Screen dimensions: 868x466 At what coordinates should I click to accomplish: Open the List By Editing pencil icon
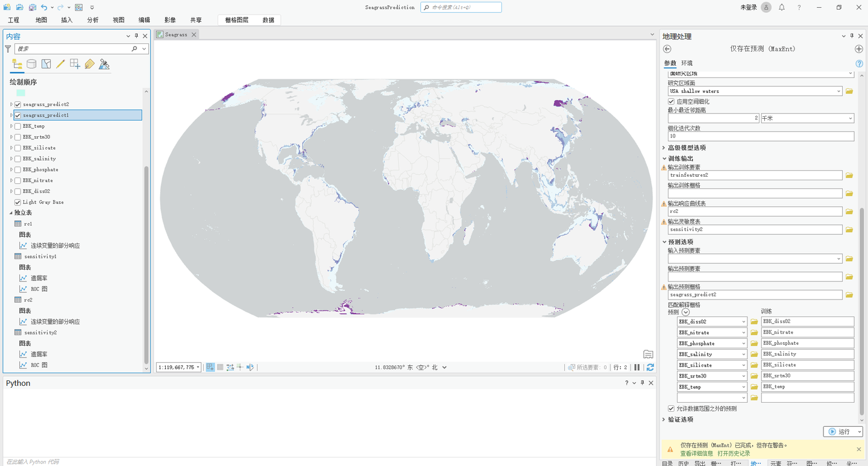(60, 63)
